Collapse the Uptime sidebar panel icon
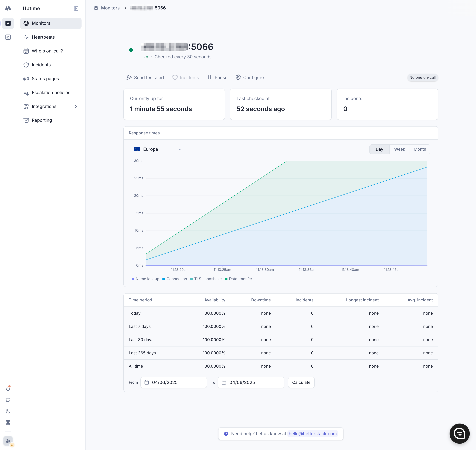 (x=76, y=9)
